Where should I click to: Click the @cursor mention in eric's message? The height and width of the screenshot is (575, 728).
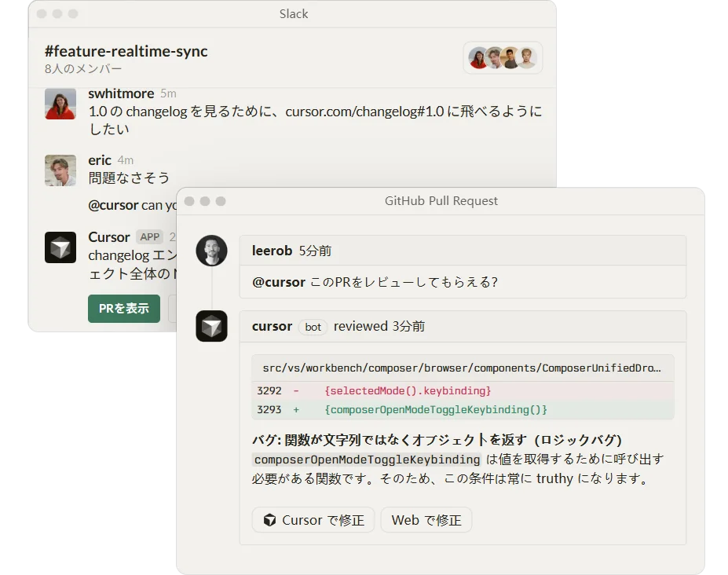pyautogui.click(x=113, y=205)
